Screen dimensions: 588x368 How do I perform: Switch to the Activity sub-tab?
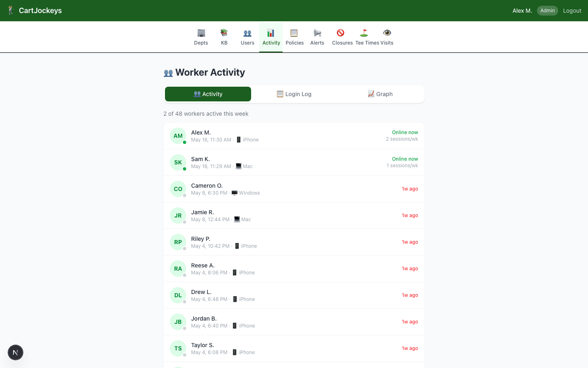208,94
